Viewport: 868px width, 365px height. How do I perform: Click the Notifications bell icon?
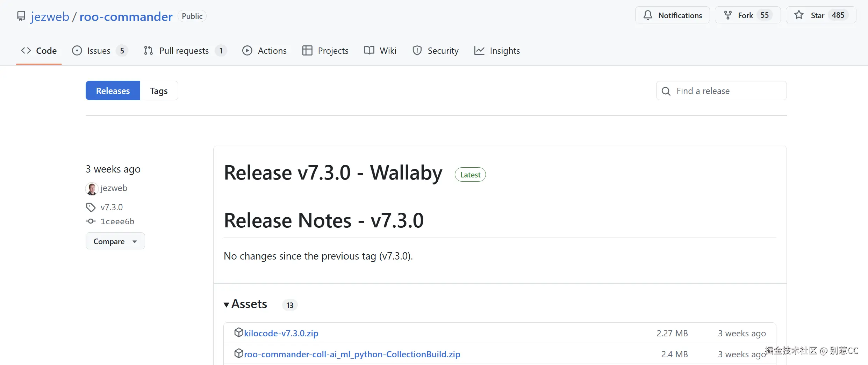[648, 15]
